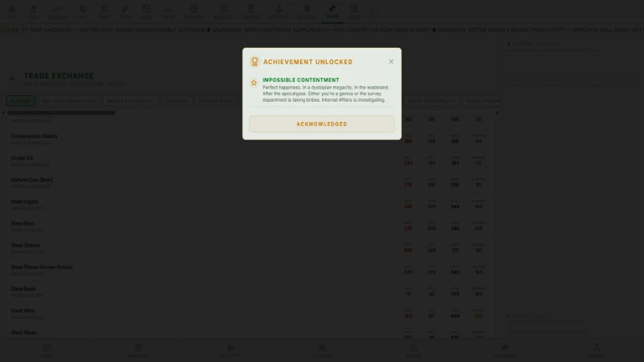Image resolution: width=644 pixels, height=362 pixels.
Task: Click the star icon beside Impossible Contentment
Action: pyautogui.click(x=254, y=83)
